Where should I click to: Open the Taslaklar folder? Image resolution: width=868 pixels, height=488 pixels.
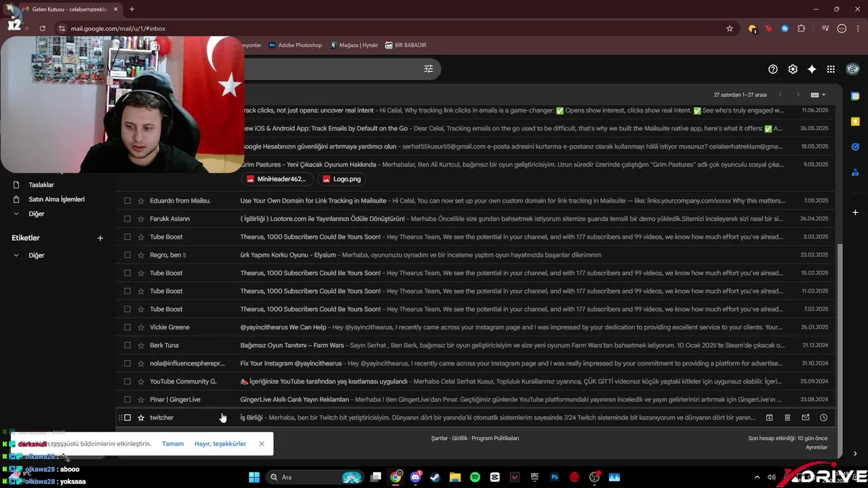click(x=41, y=185)
